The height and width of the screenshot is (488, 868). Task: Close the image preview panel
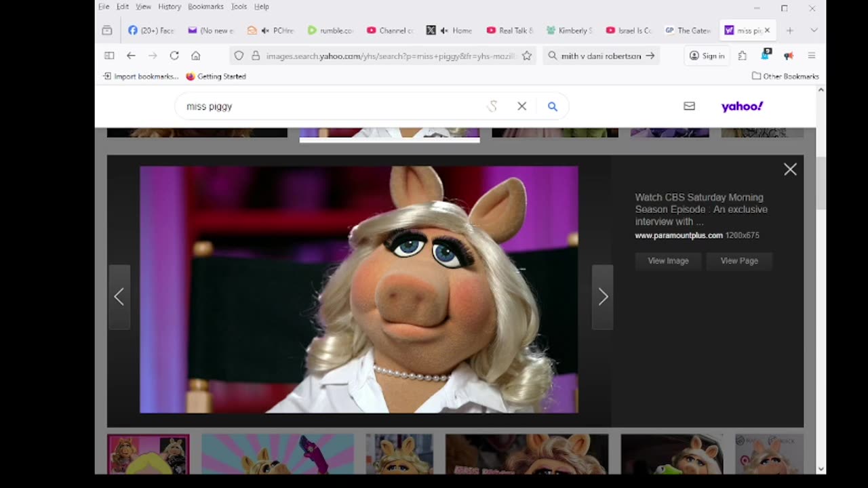pos(790,169)
